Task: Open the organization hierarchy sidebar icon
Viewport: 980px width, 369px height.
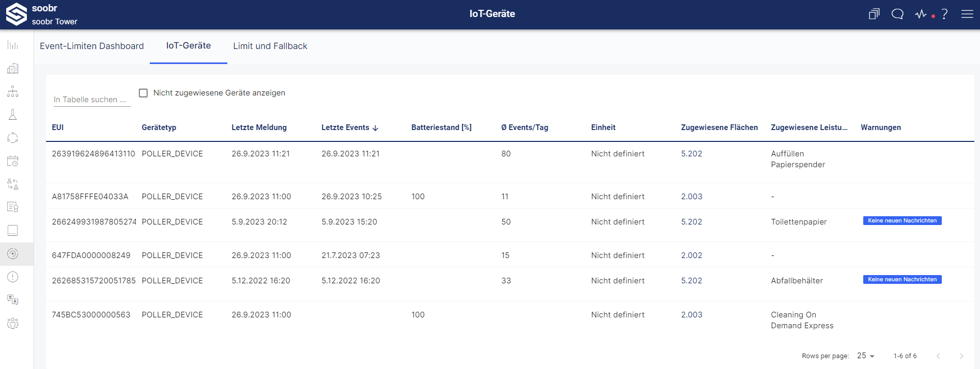Action: pyautogui.click(x=13, y=92)
